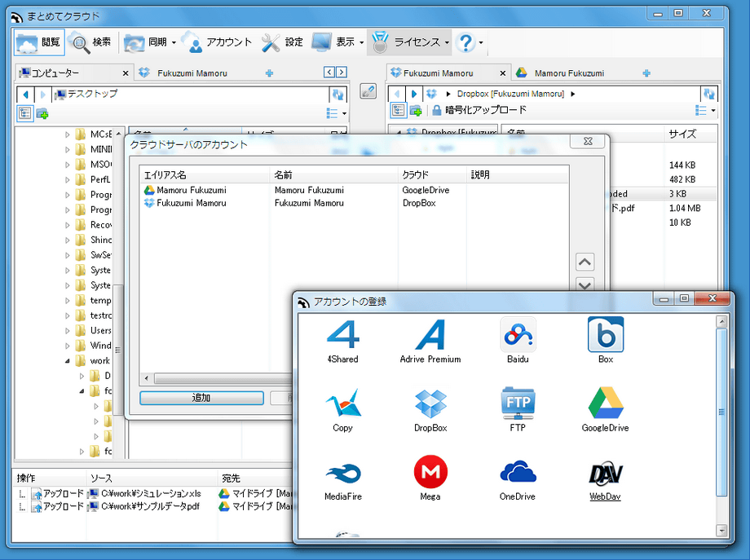The height and width of the screenshot is (560, 750).
Task: Sort accounts by エイリアス名 column header
Action: (205, 175)
